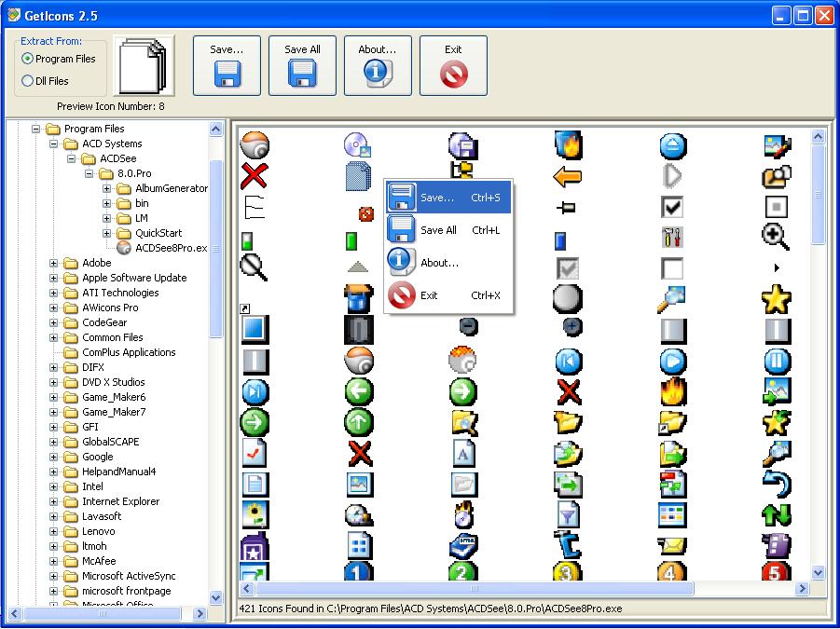The width and height of the screenshot is (840, 629).
Task: Open the About... toolbar button
Action: pos(378,66)
